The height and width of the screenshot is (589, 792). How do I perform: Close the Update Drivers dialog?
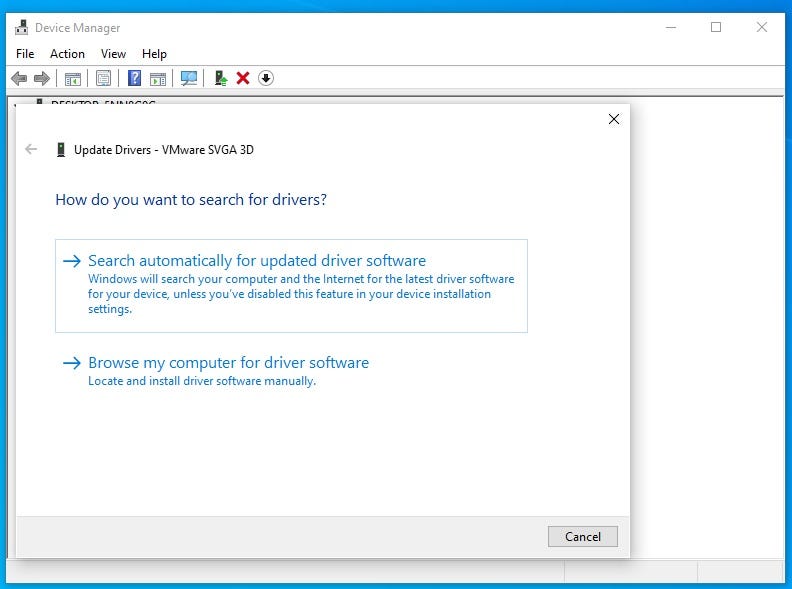pos(614,119)
